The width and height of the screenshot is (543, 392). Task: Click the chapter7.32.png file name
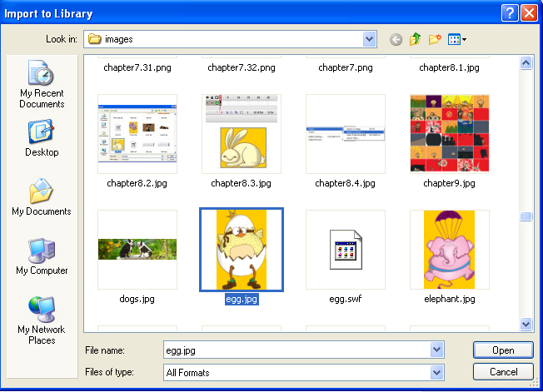(242, 67)
